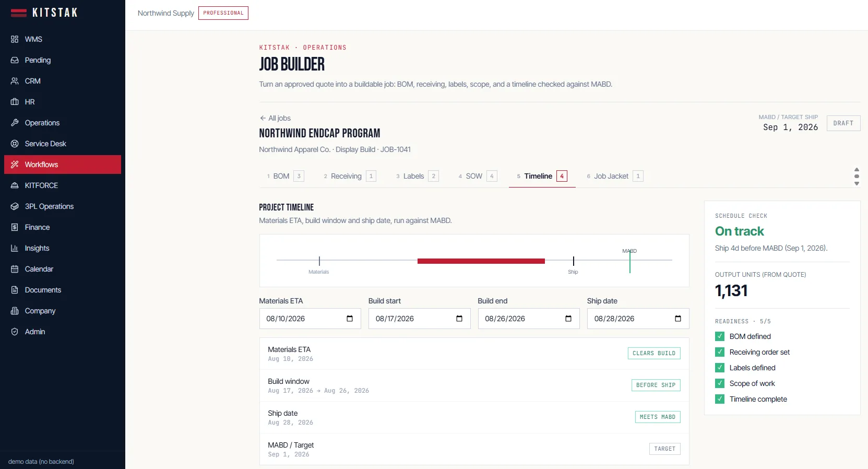Open Service Desk lifebuoy icon
Screen dimensions: 868x469
coord(15,144)
